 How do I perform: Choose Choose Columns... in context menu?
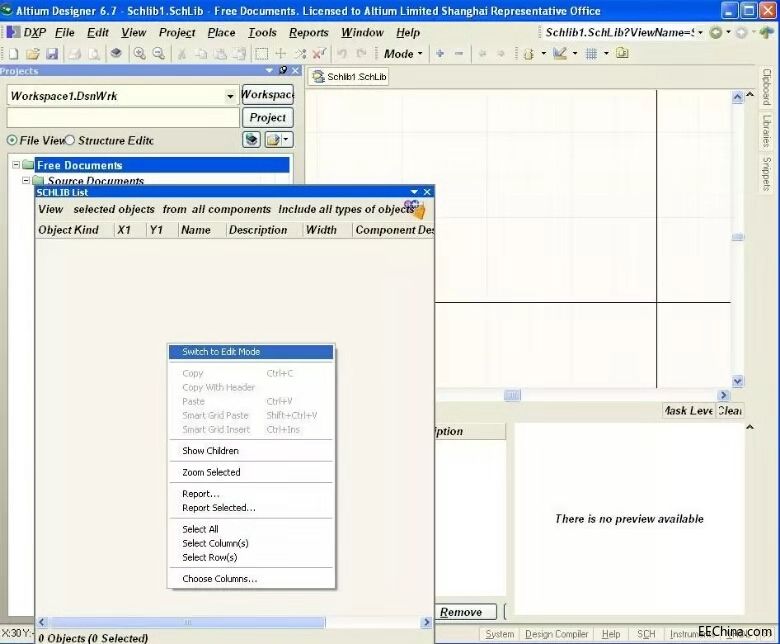coord(251,579)
